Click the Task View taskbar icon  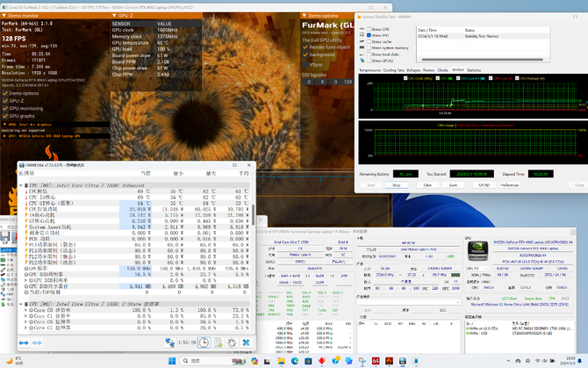(267, 361)
